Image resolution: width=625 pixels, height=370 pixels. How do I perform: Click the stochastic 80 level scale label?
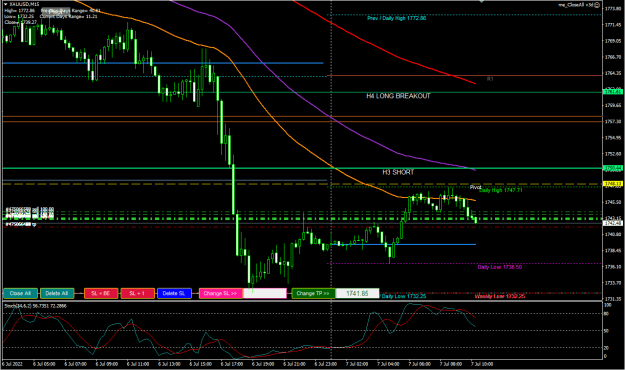(x=606, y=314)
